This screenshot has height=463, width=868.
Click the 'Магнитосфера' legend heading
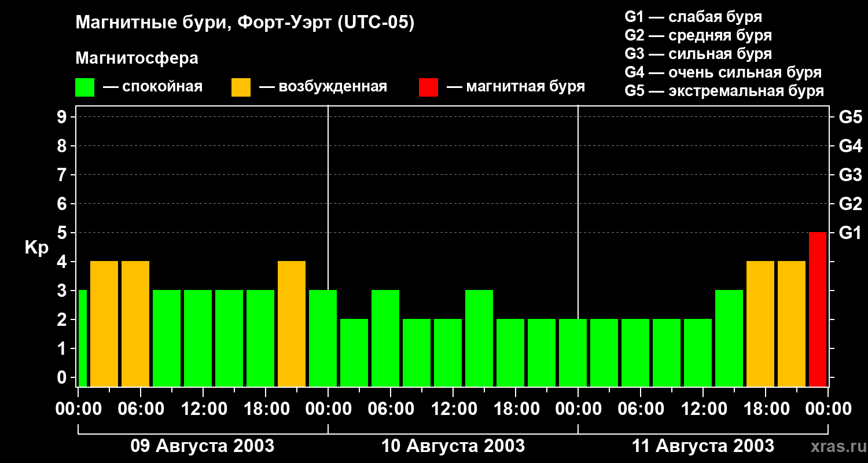click(x=137, y=58)
